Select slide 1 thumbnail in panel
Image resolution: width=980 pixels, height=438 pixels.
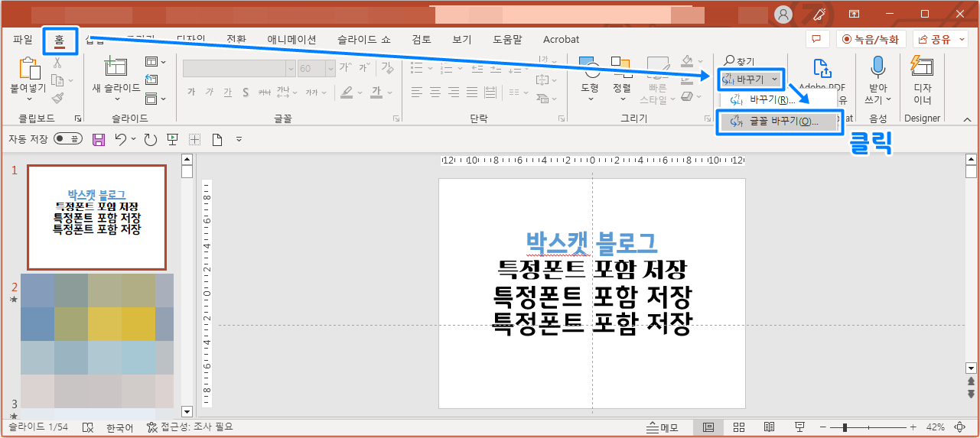click(96, 217)
